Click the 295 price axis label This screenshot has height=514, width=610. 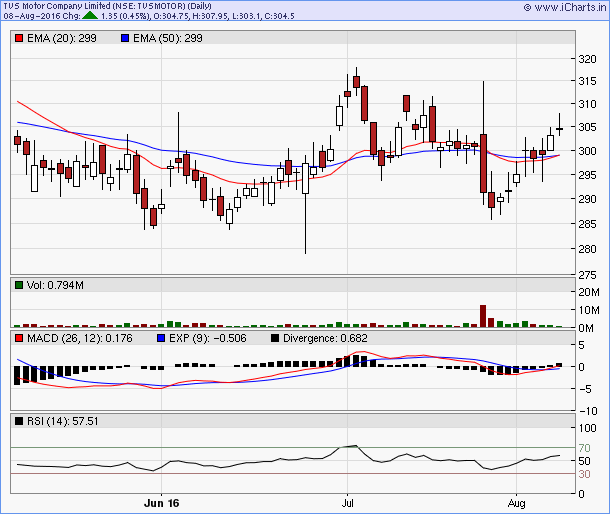[x=587, y=175]
